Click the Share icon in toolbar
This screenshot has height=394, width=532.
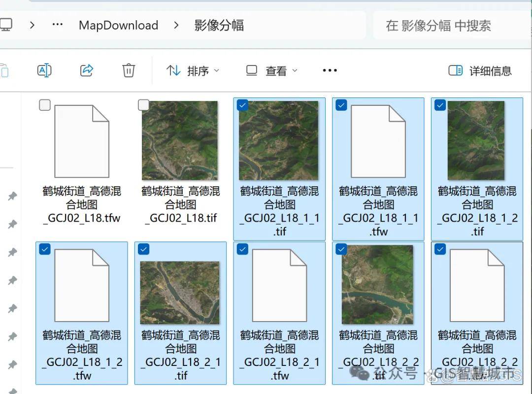[x=87, y=70]
